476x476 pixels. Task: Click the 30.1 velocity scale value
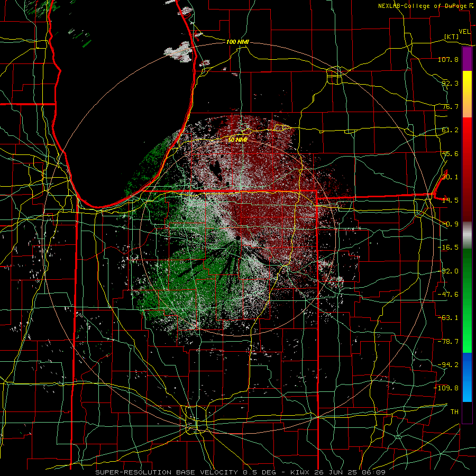[450, 177]
